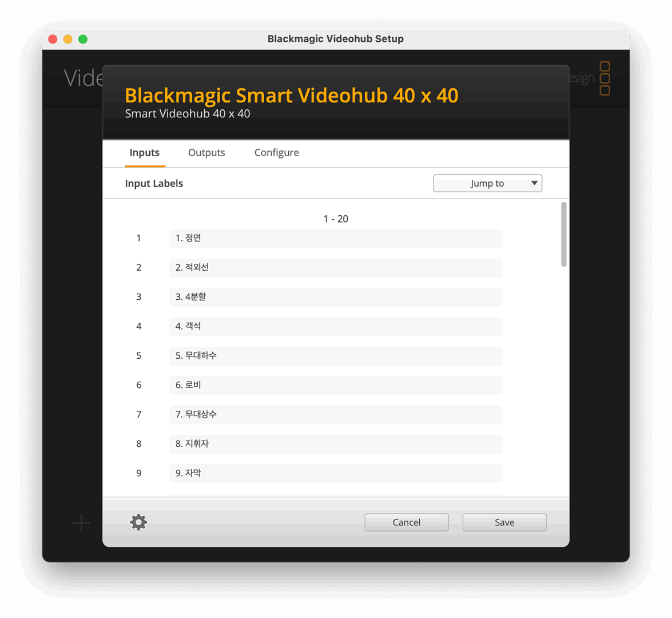Screen dimensions: 672x618
Task: Click the input label scrollbar
Action: (x=563, y=234)
